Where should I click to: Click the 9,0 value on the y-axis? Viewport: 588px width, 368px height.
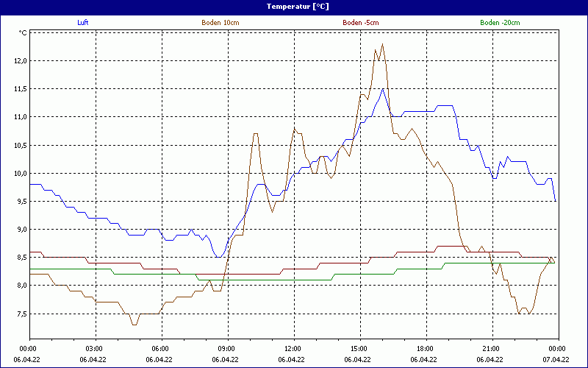(x=19, y=230)
